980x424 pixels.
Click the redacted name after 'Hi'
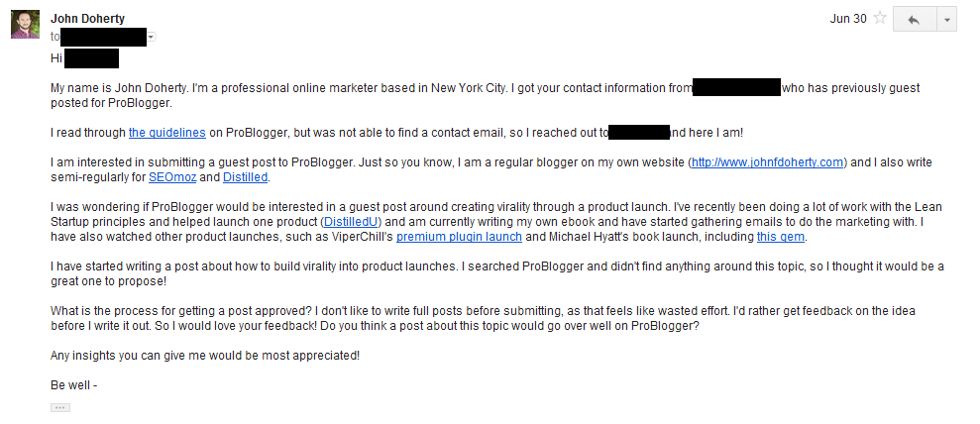click(91, 58)
